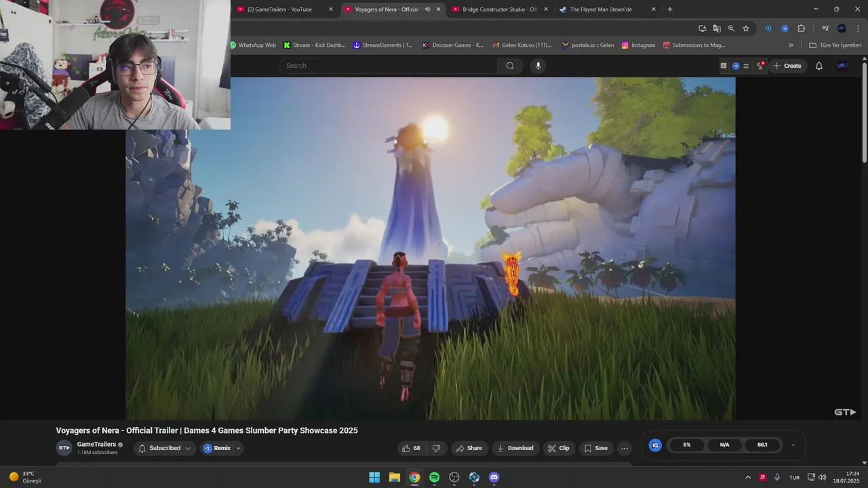Image resolution: width=868 pixels, height=488 pixels.
Task: Open Discord from the taskbar
Action: pos(494,477)
